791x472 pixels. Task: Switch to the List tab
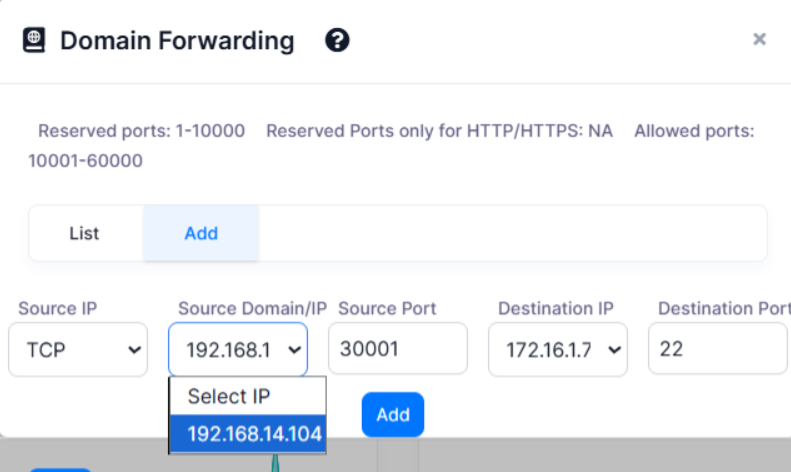(x=85, y=233)
